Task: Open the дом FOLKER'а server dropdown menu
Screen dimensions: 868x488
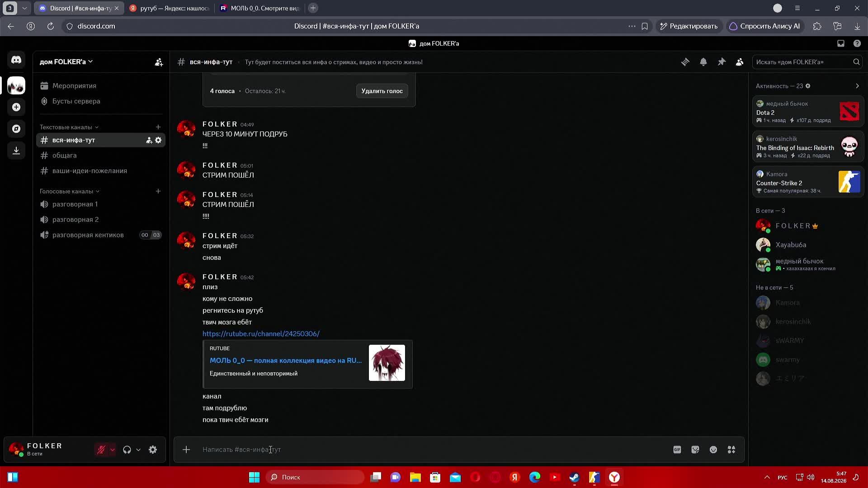Action: (x=66, y=62)
